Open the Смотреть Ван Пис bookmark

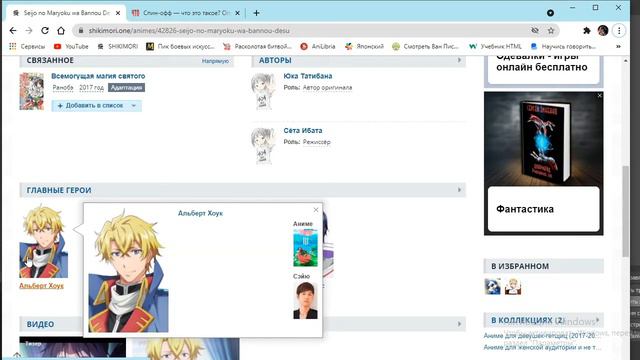(x=426, y=47)
